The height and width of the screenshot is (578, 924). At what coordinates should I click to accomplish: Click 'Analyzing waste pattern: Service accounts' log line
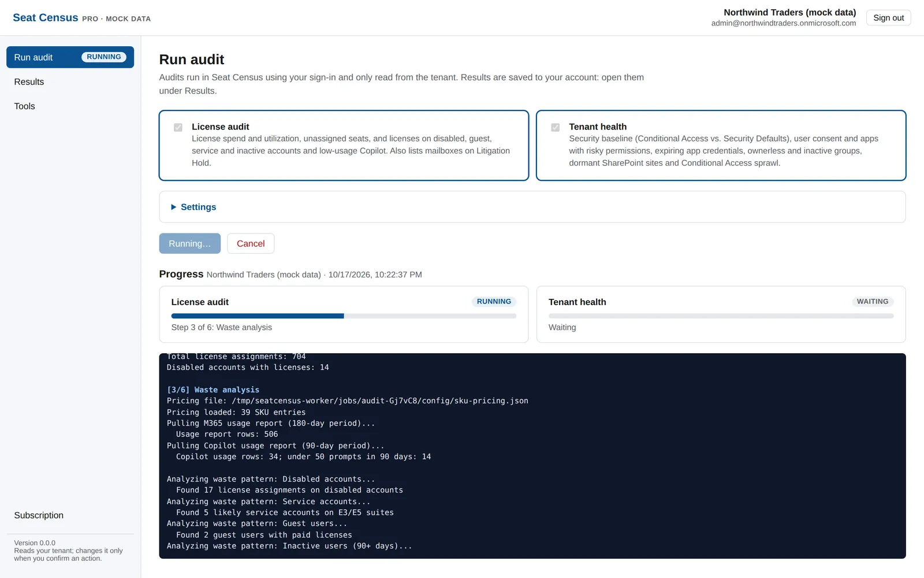tap(269, 502)
